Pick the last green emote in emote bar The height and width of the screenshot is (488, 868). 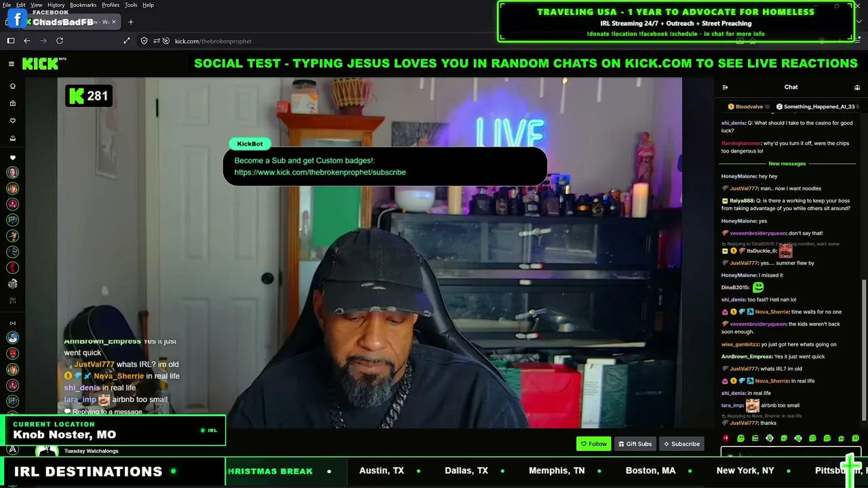[855, 439]
